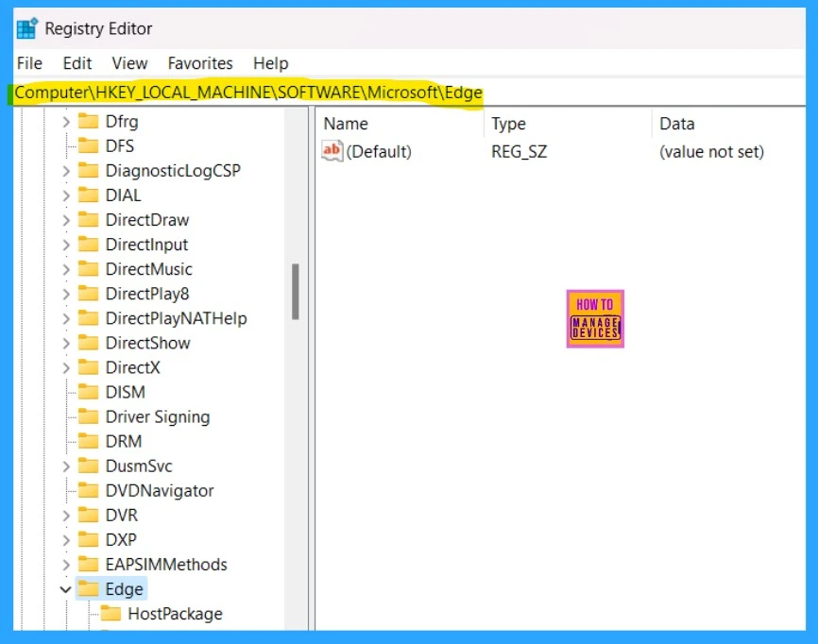Image resolution: width=818 pixels, height=644 pixels.
Task: Select the DVDNavigator key label
Action: 160,491
